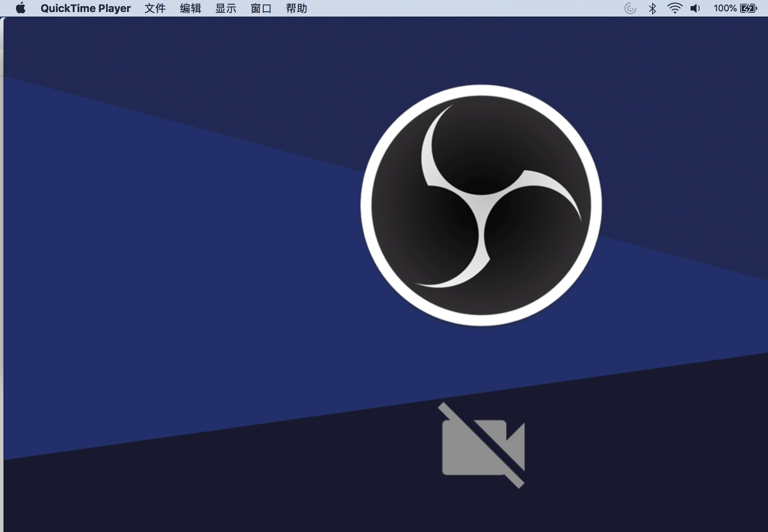Open the Wi-Fi status menu
768x532 pixels.
coord(675,8)
